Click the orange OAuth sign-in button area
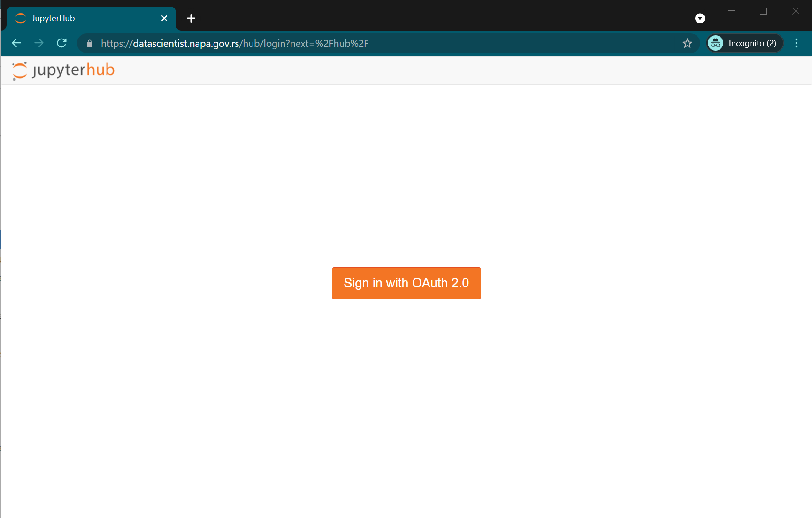Viewport: 812px width, 518px height. pyautogui.click(x=406, y=283)
